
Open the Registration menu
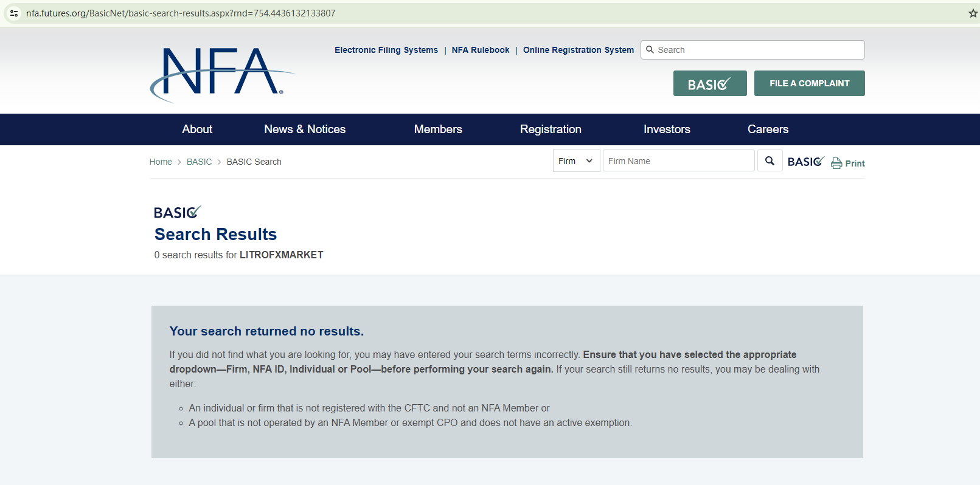tap(551, 129)
